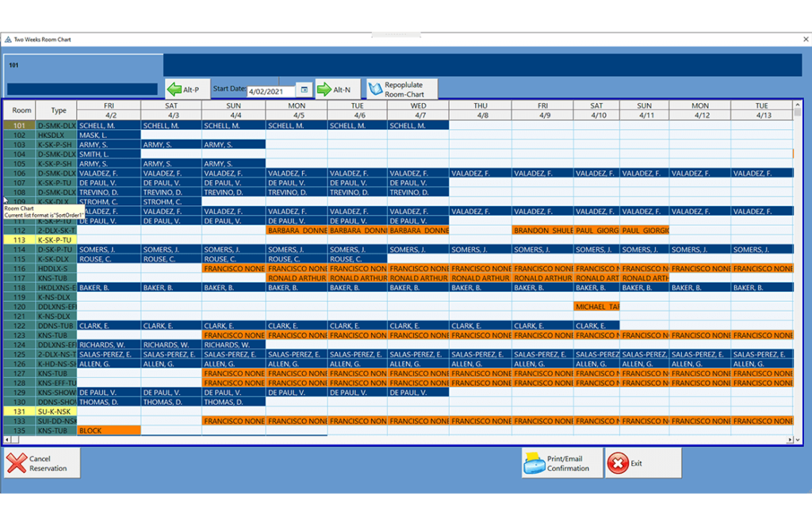The width and height of the screenshot is (812, 524).
Task: Click the printer icon beside Print/Email Confirmation
Action: (534, 465)
